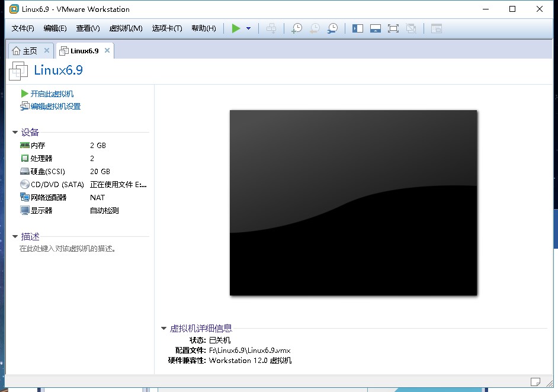The width and height of the screenshot is (558, 392).
Task: Toggle the library sidebar view icon
Action: tap(358, 28)
